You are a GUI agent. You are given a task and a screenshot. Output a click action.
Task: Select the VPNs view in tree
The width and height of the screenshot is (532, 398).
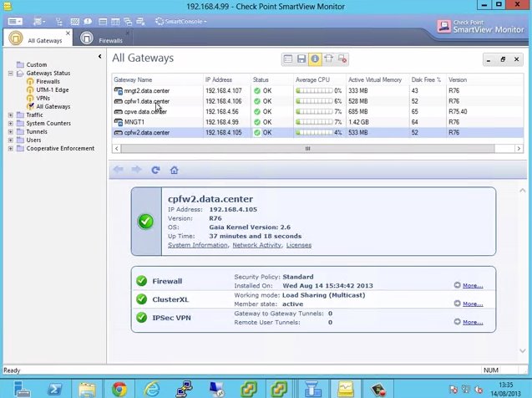[43, 98]
